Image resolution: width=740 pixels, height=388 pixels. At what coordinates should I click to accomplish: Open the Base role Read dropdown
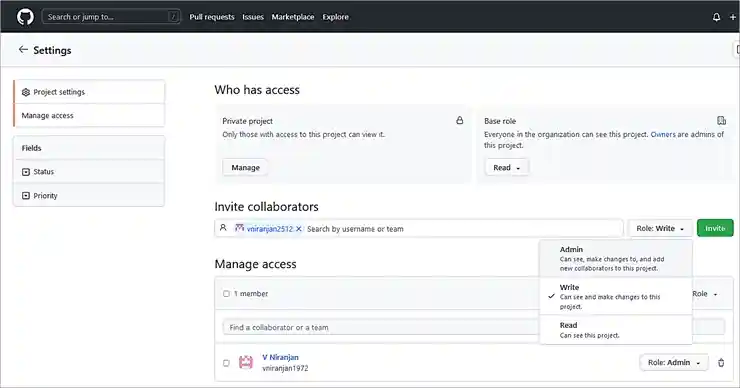(x=507, y=168)
